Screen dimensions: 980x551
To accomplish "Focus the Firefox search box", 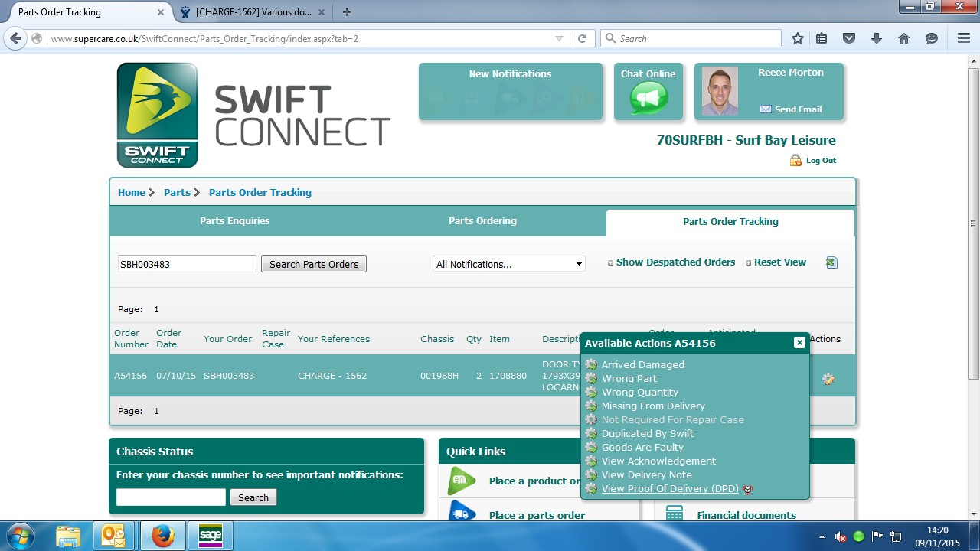I will coord(691,38).
